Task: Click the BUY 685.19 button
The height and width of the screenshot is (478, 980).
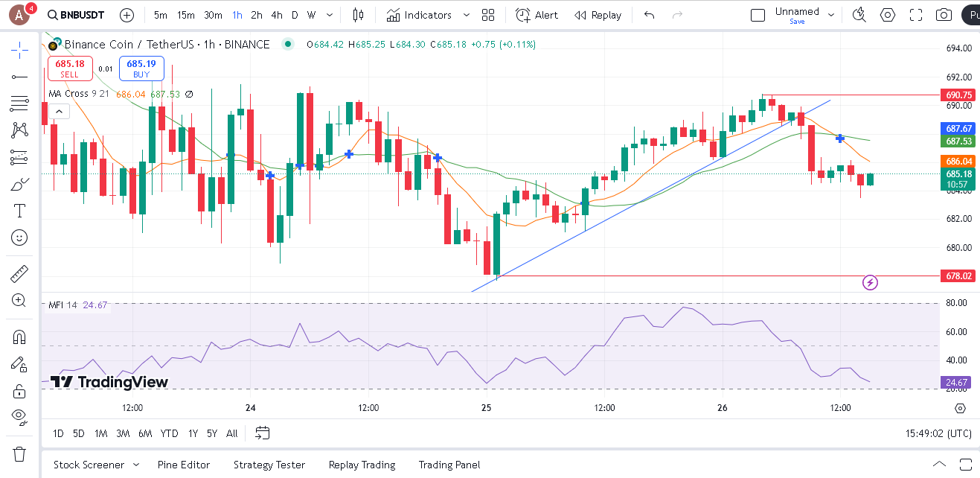Action: tap(141, 68)
